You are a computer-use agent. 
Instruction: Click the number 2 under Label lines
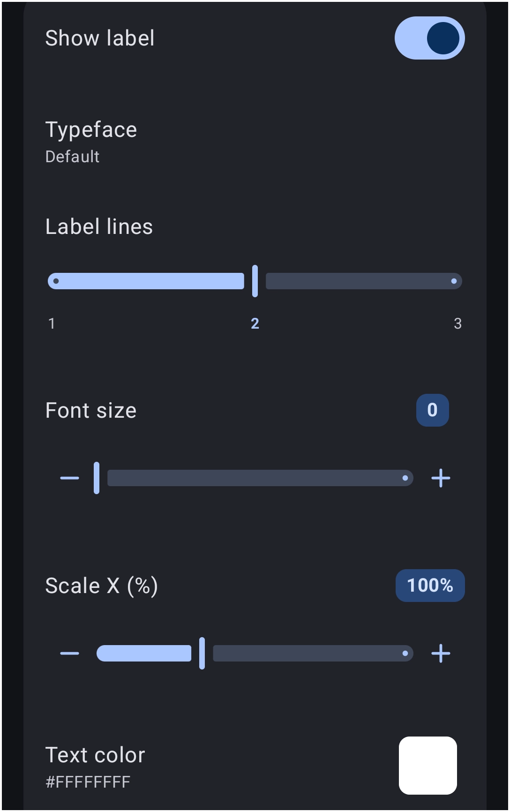click(255, 323)
